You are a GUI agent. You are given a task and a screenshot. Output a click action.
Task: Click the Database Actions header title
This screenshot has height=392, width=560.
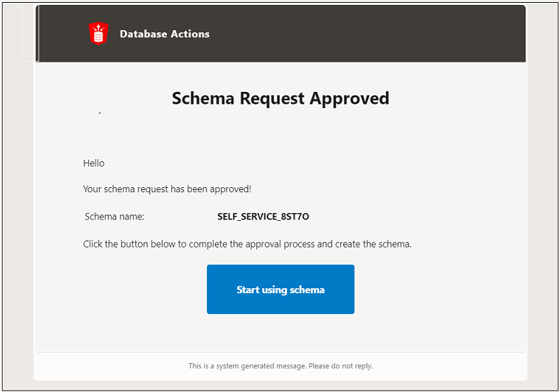(x=165, y=34)
